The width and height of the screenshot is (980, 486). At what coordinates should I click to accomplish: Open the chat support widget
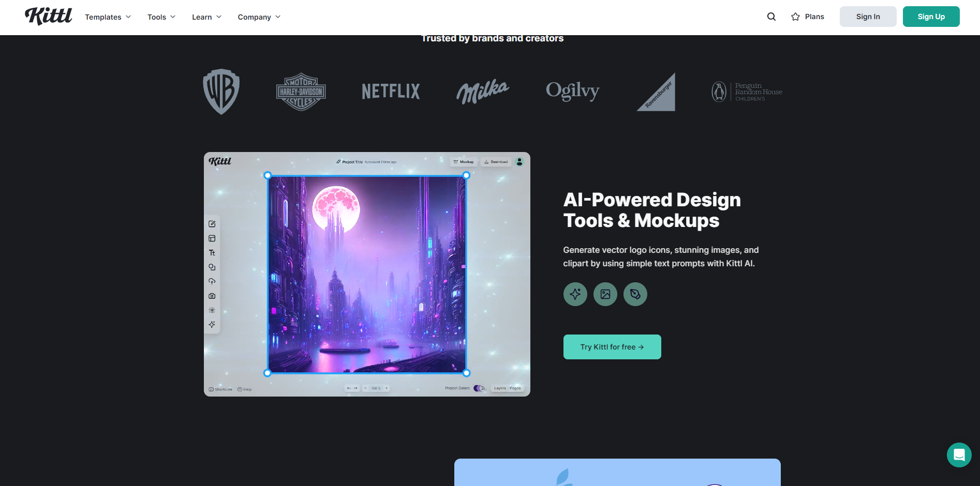click(959, 455)
